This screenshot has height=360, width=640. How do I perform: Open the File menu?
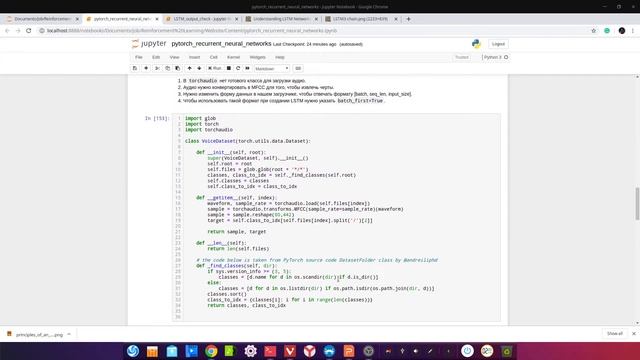(x=139, y=57)
